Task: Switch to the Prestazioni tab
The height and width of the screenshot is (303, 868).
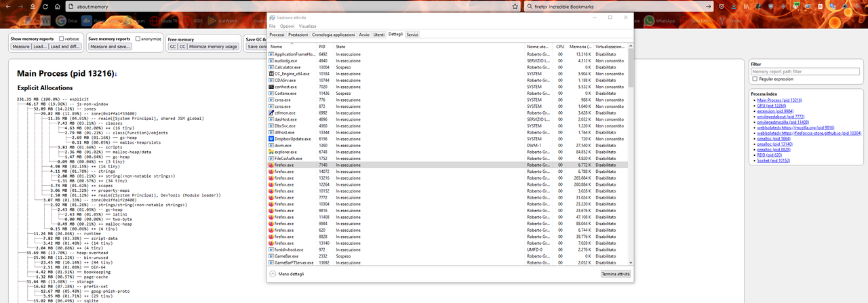Action: tap(298, 34)
